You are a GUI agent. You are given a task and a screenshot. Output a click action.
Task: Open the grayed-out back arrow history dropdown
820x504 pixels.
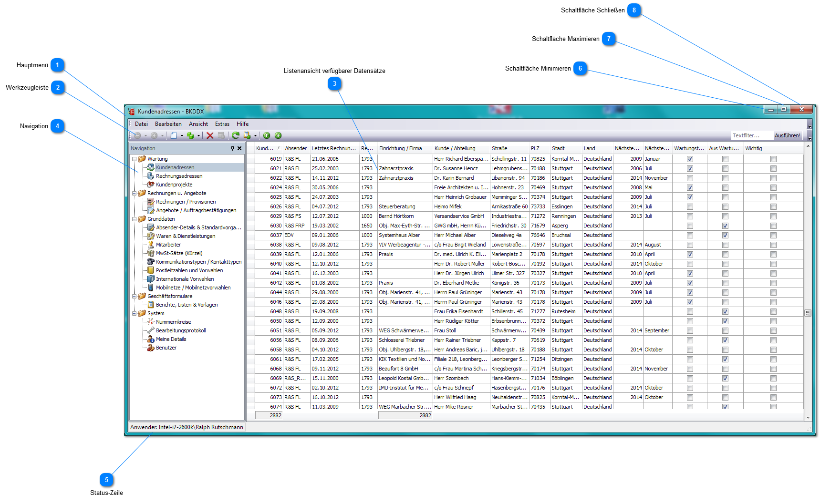145,136
